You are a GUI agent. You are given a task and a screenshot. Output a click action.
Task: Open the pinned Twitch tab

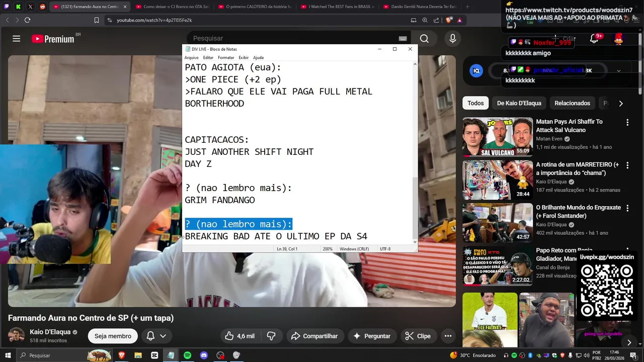point(7,7)
